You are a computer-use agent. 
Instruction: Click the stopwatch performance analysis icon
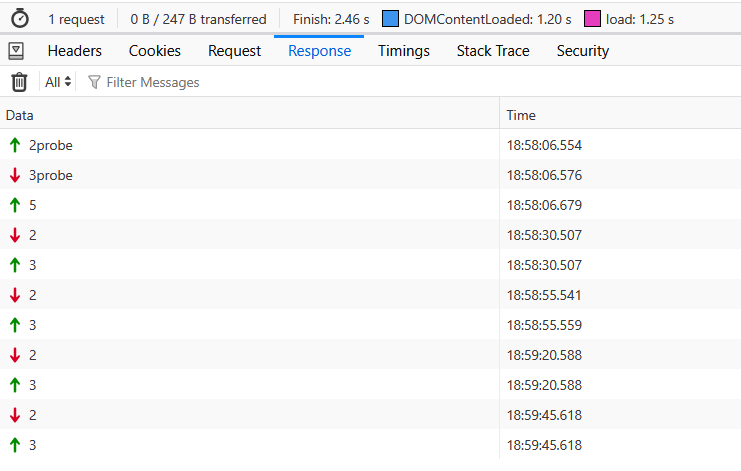click(20, 19)
